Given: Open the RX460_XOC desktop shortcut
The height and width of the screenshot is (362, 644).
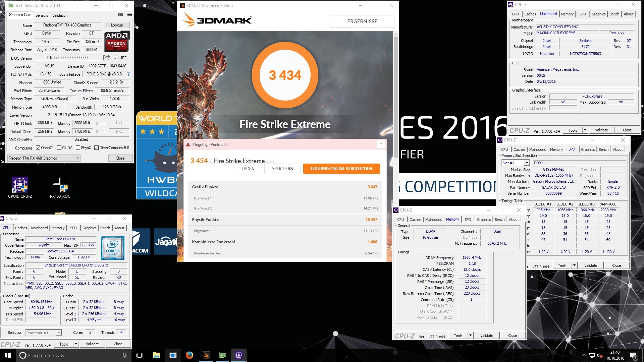Looking at the screenshot, I should tap(60, 187).
